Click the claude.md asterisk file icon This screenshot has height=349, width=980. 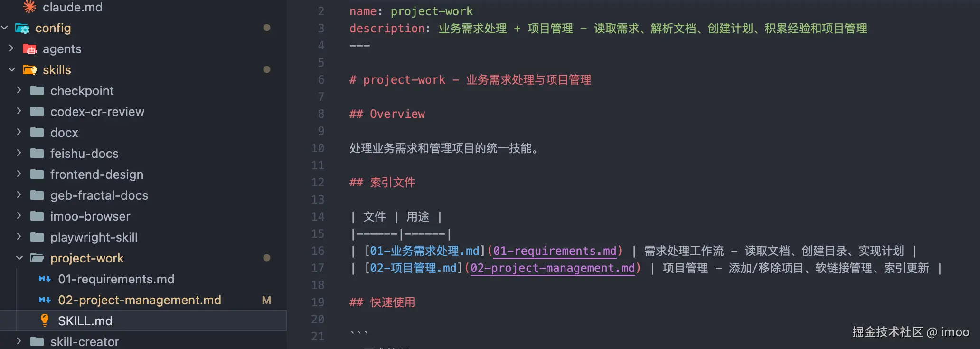point(29,7)
